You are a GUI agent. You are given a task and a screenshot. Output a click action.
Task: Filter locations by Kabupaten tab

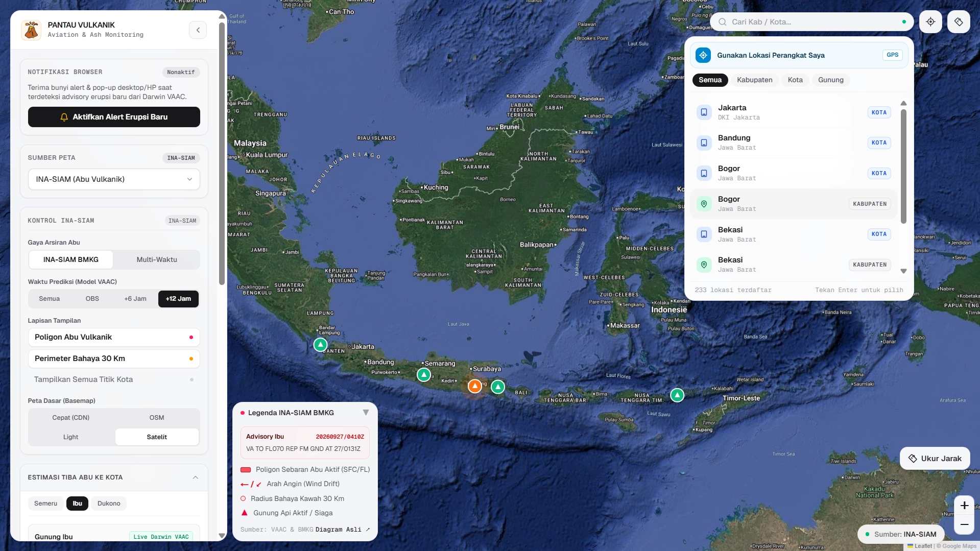[x=754, y=80]
